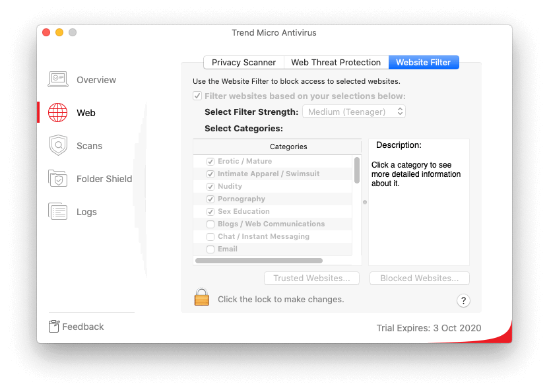Click the vertical scrollbar of Categories list
549x392 pixels.
click(x=357, y=170)
